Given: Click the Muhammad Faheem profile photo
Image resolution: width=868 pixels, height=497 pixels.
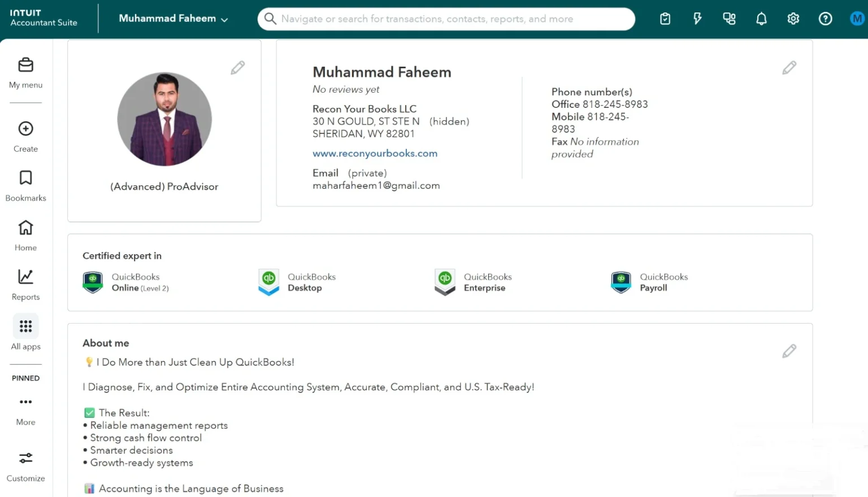Looking at the screenshot, I should click(x=164, y=119).
